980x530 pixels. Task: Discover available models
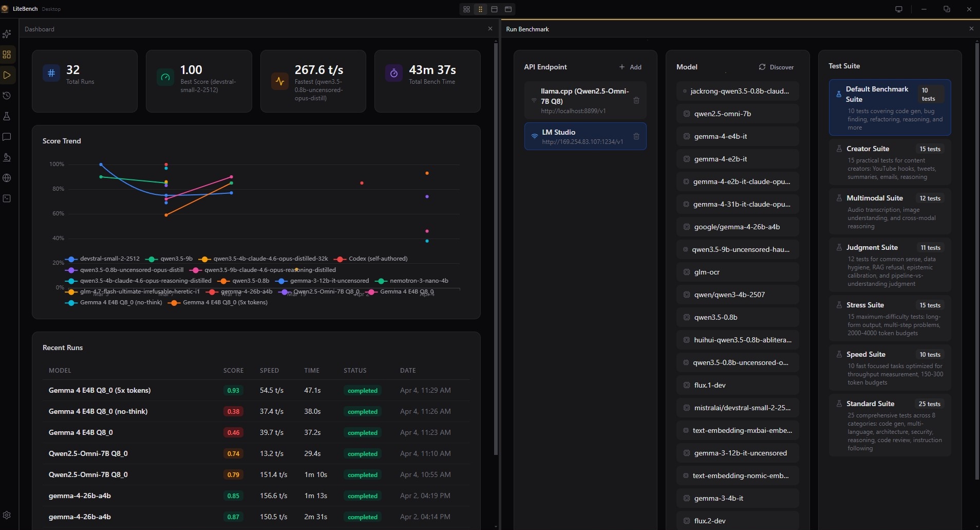(776, 67)
